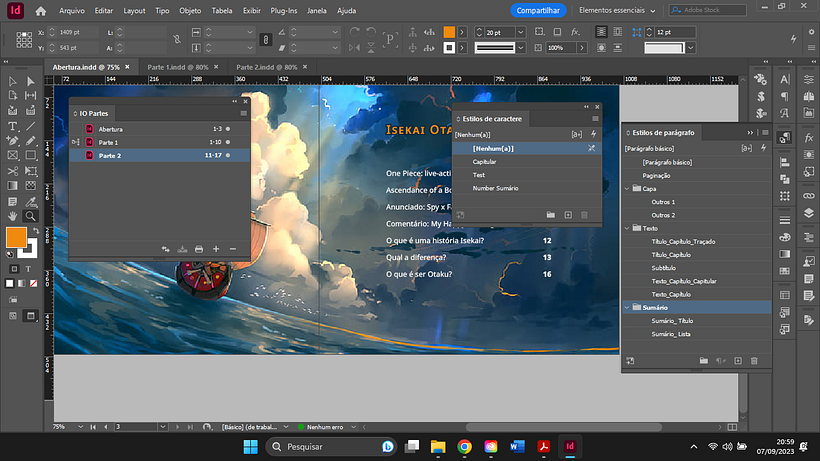Open File Explorer from taskbar
Screen dimensions: 820x461
pyautogui.click(x=438, y=446)
